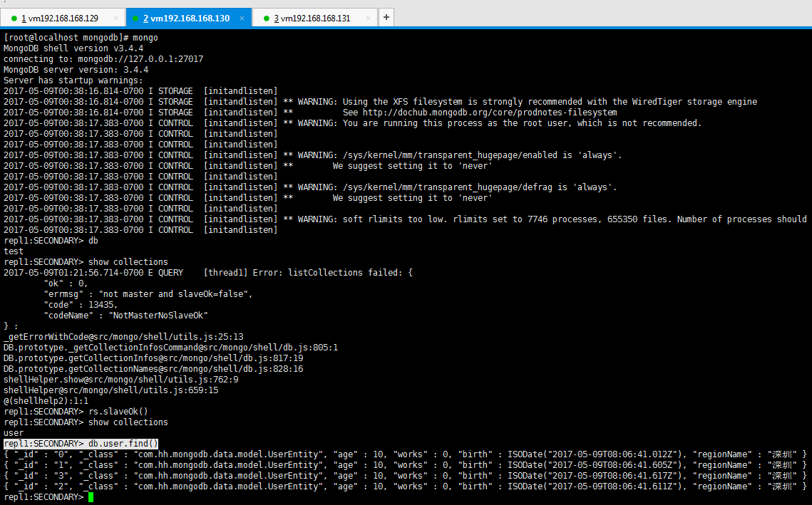Click the dochub.mongodb.org prodnotes-filesystem URL

[489, 113]
